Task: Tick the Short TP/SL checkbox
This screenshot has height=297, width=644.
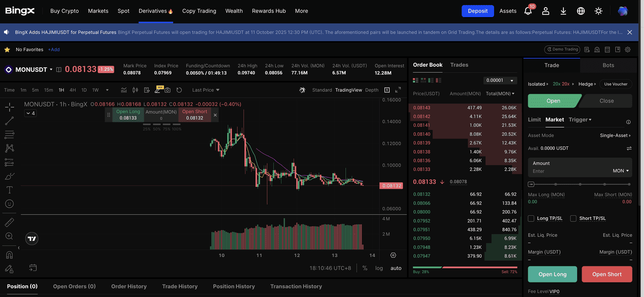Action: click(x=573, y=218)
